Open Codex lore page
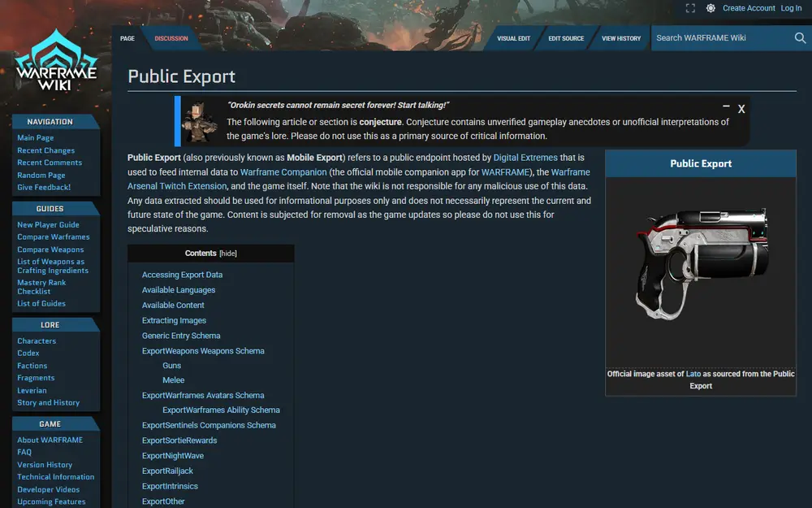The height and width of the screenshot is (508, 812). [x=28, y=354]
